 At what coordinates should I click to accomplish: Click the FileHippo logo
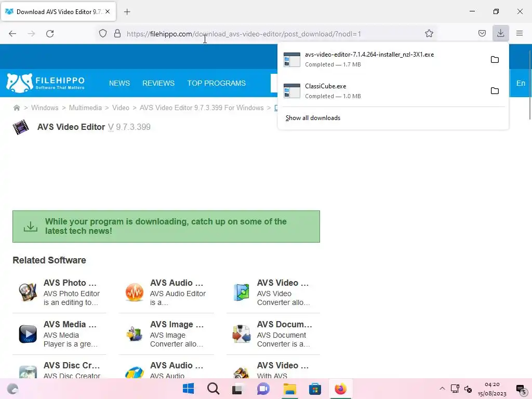pyautogui.click(x=46, y=83)
